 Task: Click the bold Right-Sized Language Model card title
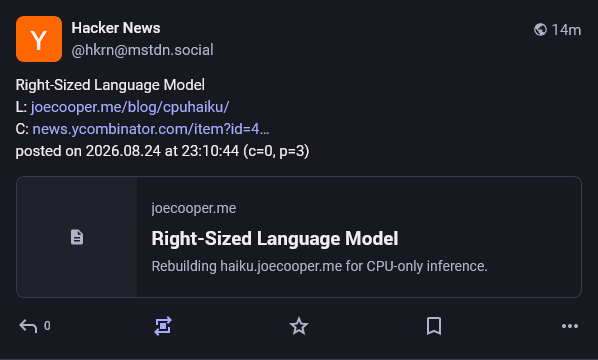click(x=275, y=239)
